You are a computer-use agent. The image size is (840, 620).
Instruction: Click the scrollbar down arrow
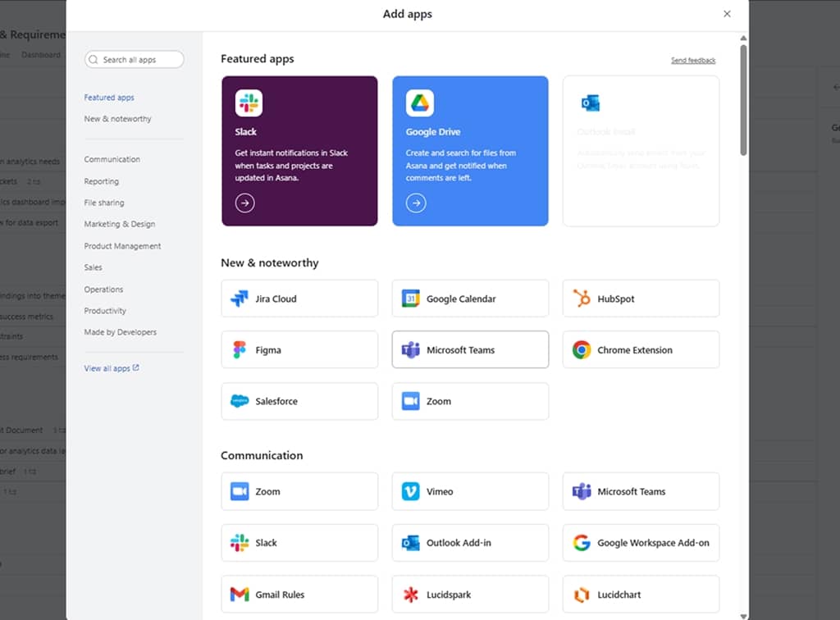743,616
